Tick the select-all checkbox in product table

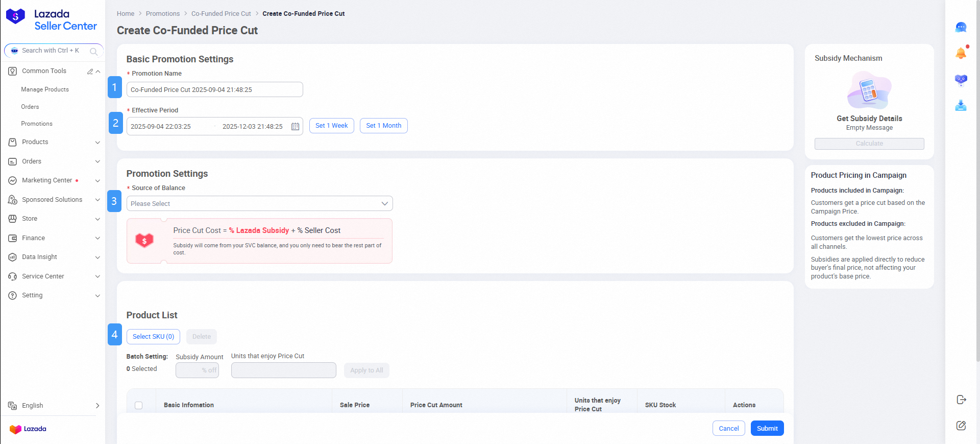[139, 405]
